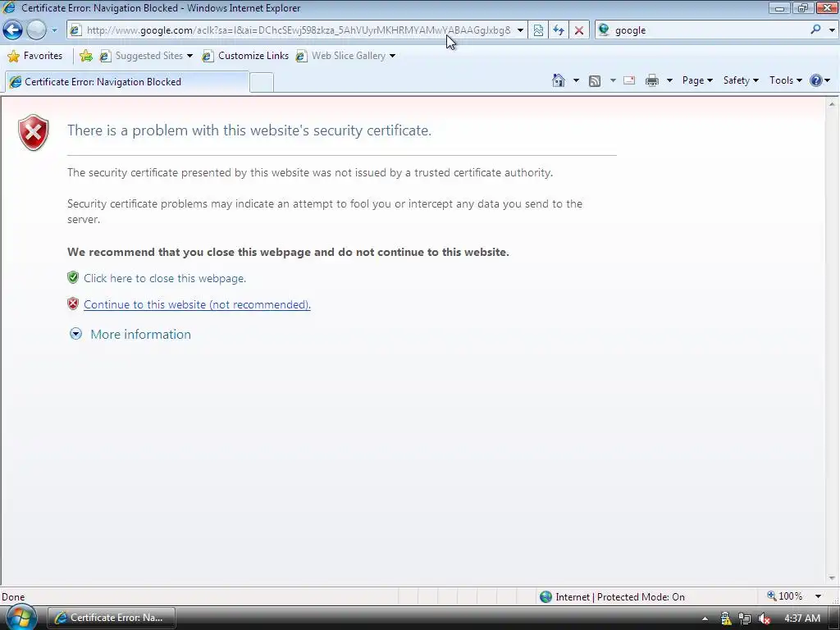Click the More information text link
This screenshot has width=840, height=630.
[141, 335]
